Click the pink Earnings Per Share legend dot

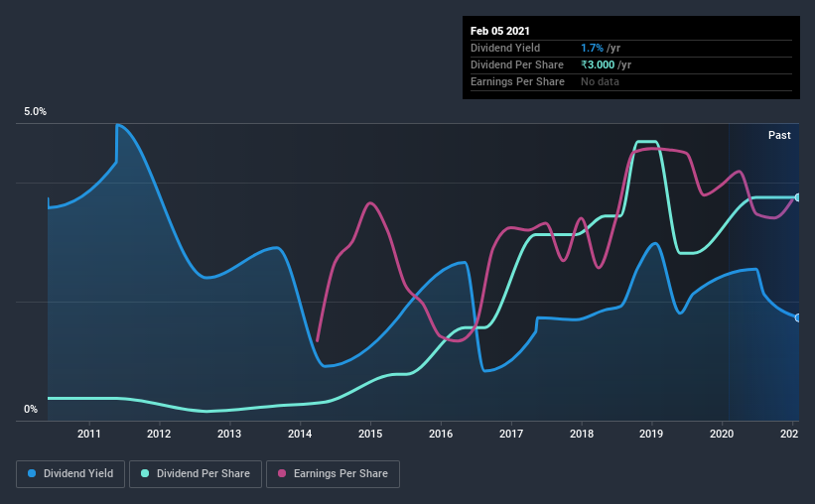(282, 473)
